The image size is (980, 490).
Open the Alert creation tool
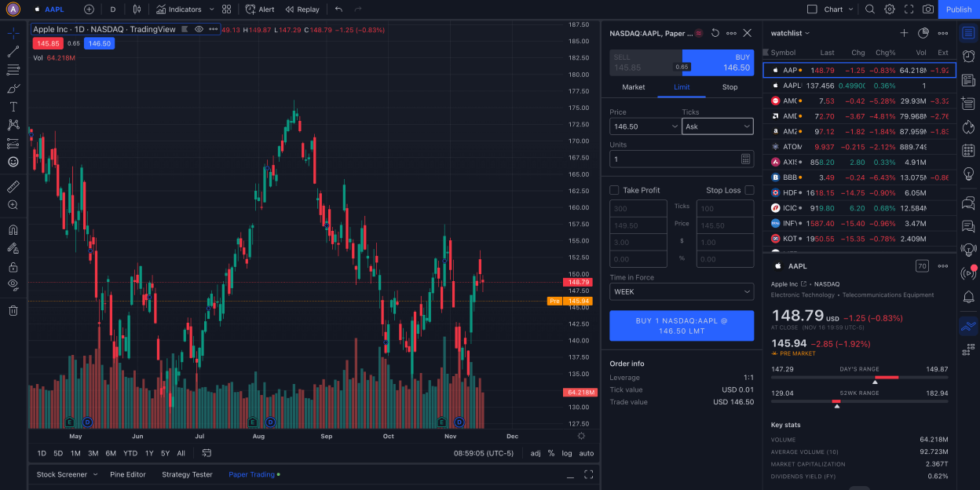[x=260, y=9]
